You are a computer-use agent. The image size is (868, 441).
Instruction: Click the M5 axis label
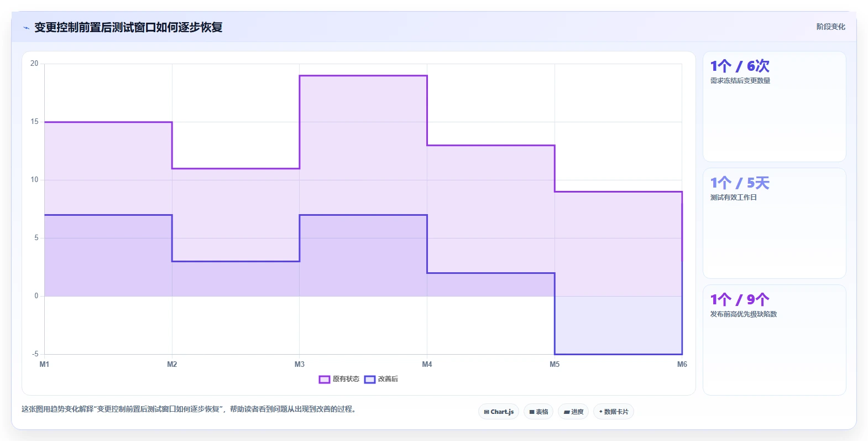[555, 364]
